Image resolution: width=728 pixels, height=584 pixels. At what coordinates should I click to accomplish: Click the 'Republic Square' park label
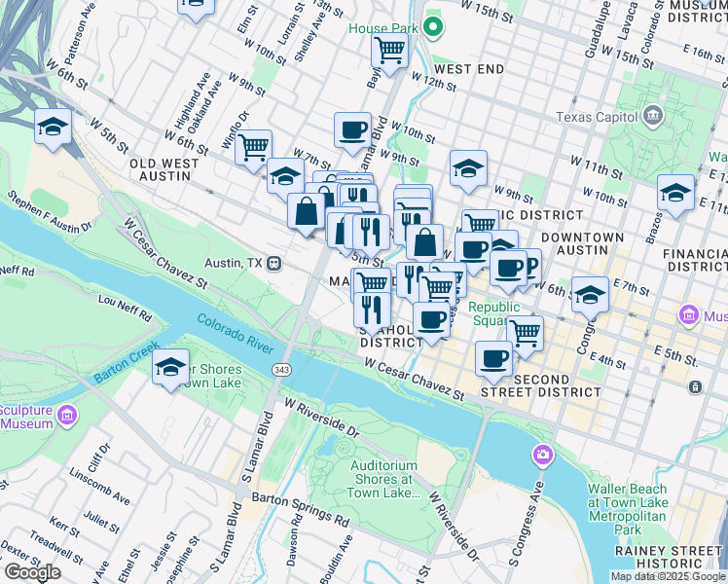click(x=493, y=313)
